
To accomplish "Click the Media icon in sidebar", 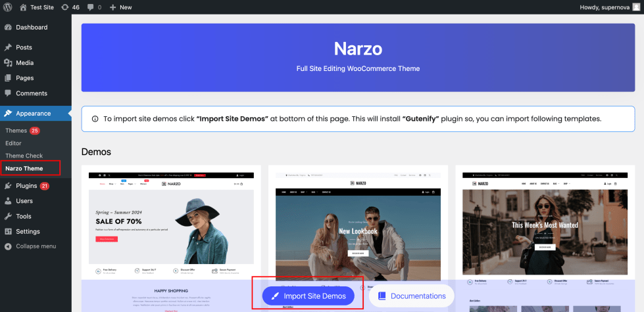I will click(8, 62).
